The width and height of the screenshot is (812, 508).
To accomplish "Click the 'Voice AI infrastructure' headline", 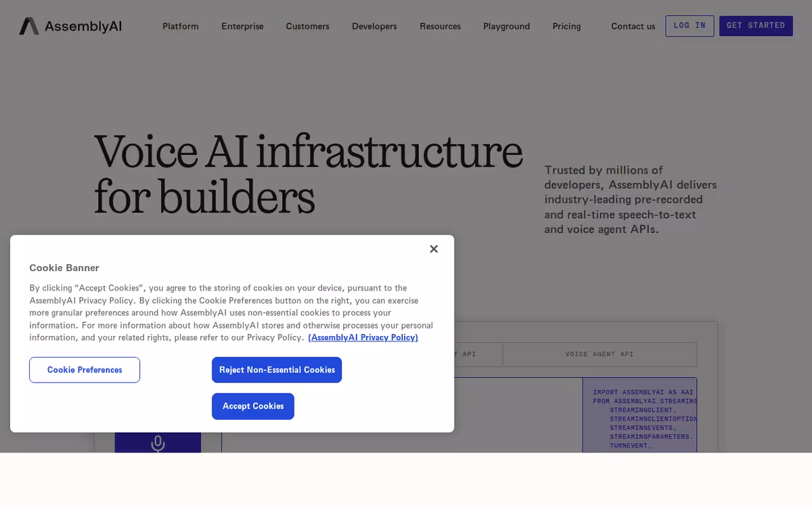I will tap(309, 152).
